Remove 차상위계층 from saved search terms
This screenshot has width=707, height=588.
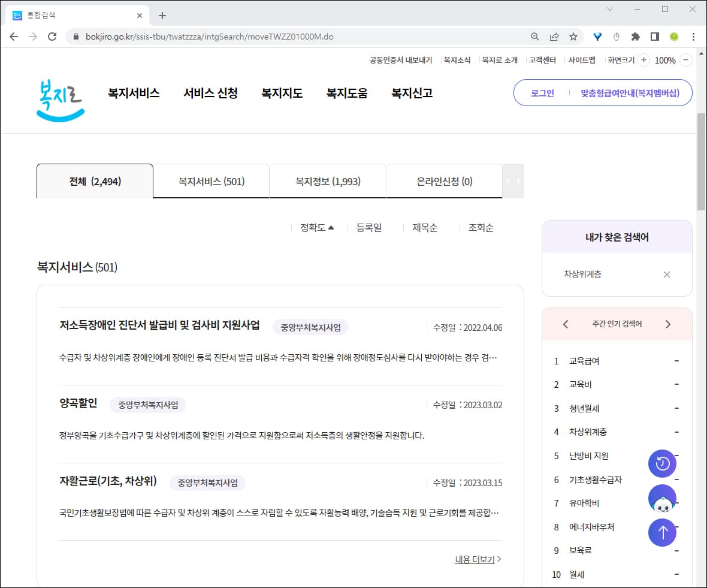667,275
